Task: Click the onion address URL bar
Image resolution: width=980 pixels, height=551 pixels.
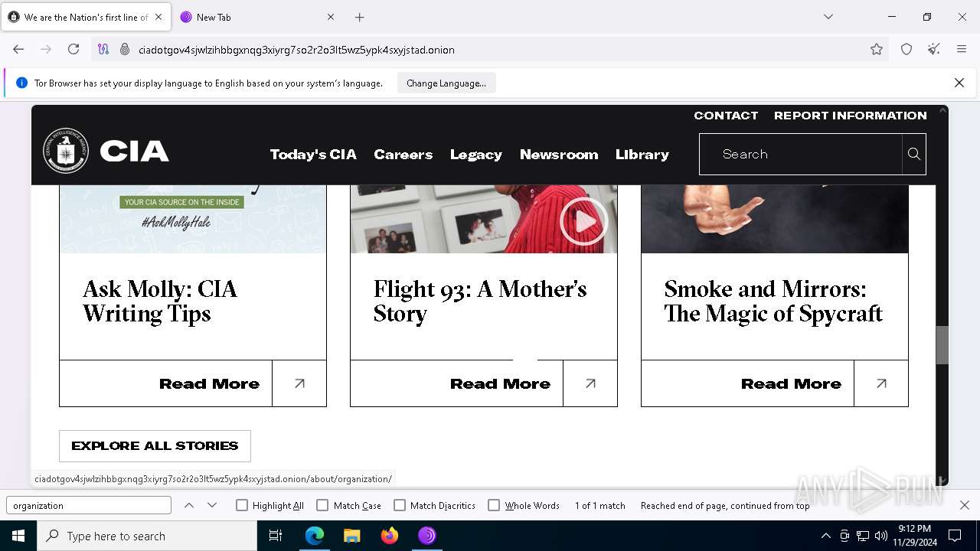Action: (x=490, y=49)
